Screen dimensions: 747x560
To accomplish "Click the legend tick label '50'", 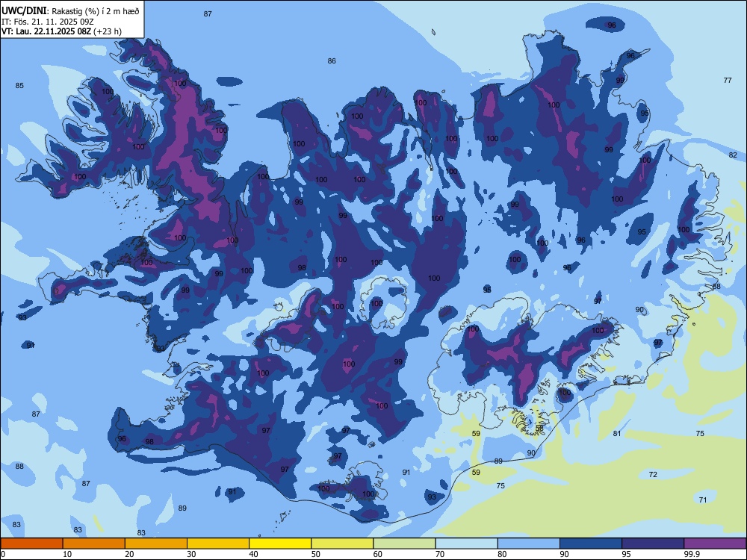I will pos(315,554).
